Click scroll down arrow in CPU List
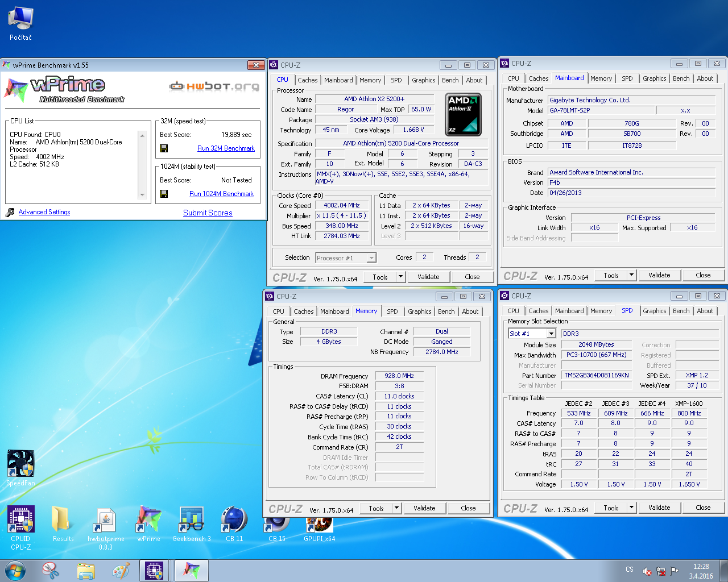The width and height of the screenshot is (728, 582). pos(142,195)
